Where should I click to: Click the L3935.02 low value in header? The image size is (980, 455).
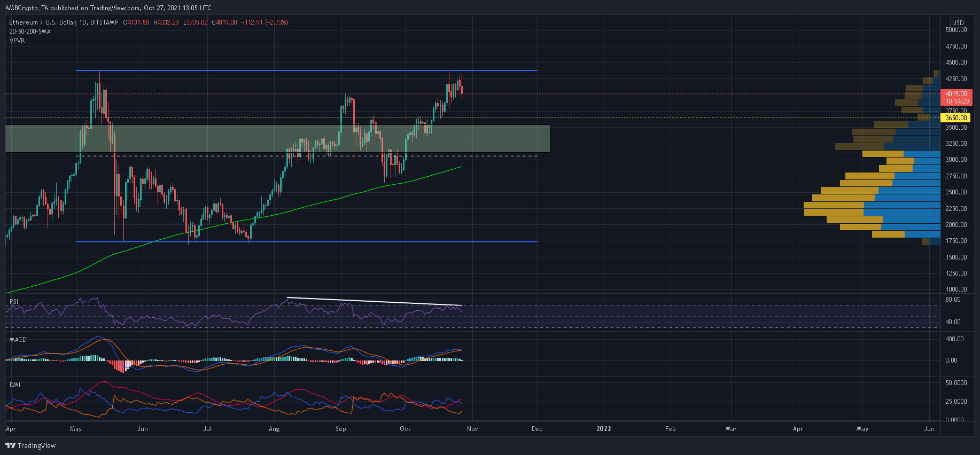(x=196, y=22)
